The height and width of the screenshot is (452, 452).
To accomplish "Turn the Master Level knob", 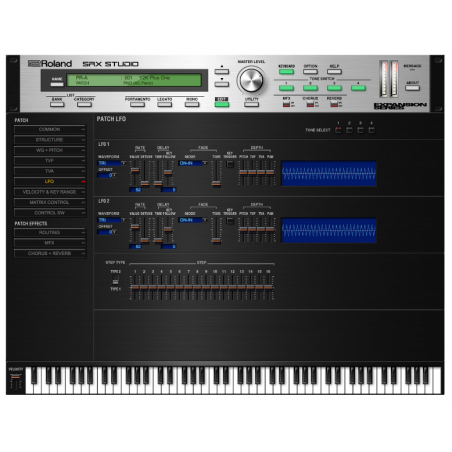I will pos(251,80).
